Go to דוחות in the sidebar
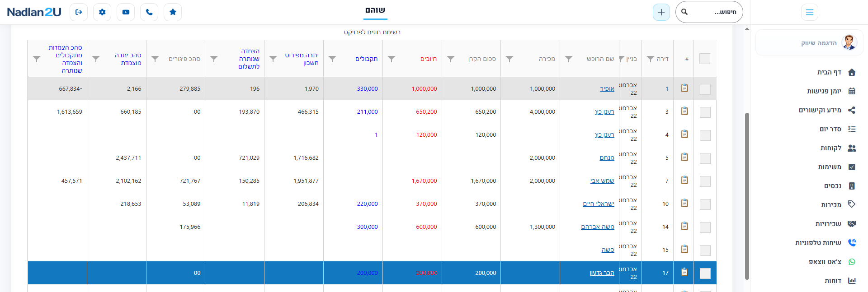The height and width of the screenshot is (292, 868). tap(840, 281)
